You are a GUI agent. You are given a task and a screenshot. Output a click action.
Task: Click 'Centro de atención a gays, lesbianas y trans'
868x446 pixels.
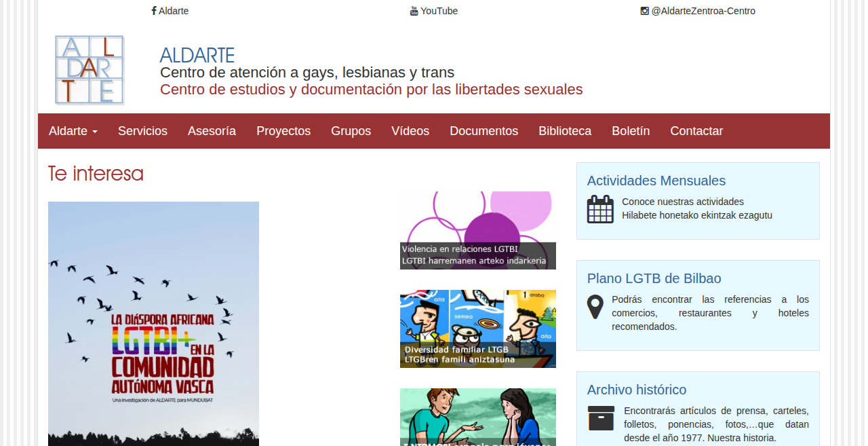click(307, 72)
